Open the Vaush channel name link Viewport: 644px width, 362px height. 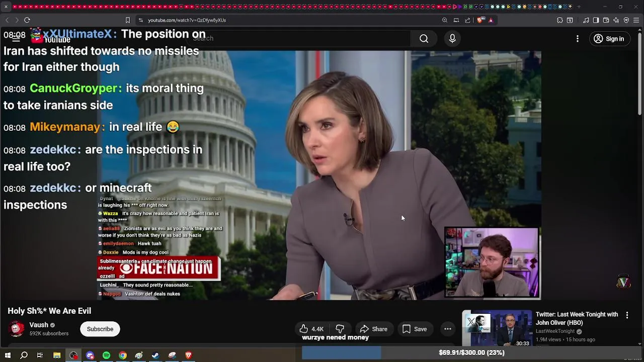pos(39,325)
